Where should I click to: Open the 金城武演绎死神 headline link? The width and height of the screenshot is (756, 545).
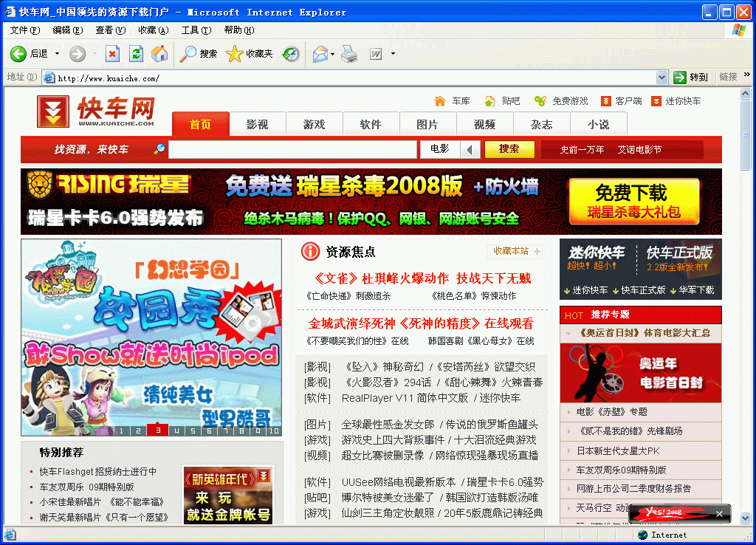pyautogui.click(x=421, y=323)
